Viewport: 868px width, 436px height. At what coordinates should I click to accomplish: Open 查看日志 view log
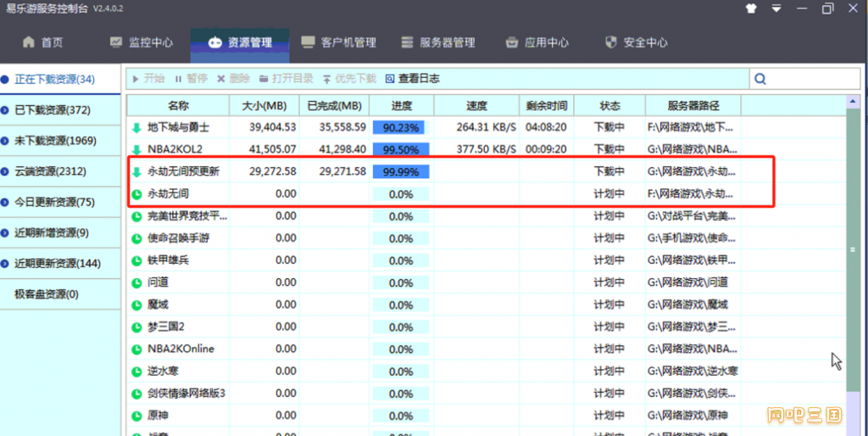coord(413,79)
